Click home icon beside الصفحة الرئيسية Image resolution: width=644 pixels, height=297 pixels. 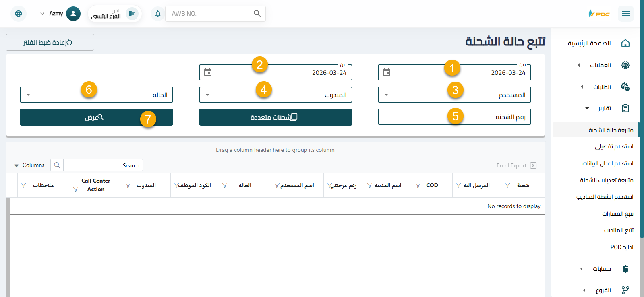pos(625,43)
